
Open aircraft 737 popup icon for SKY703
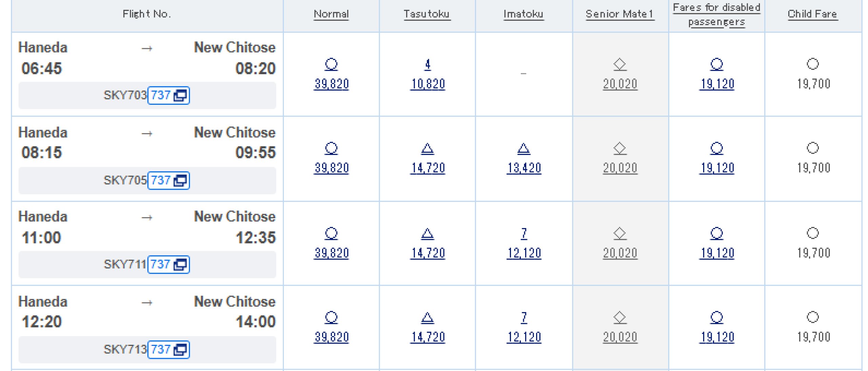coord(180,96)
